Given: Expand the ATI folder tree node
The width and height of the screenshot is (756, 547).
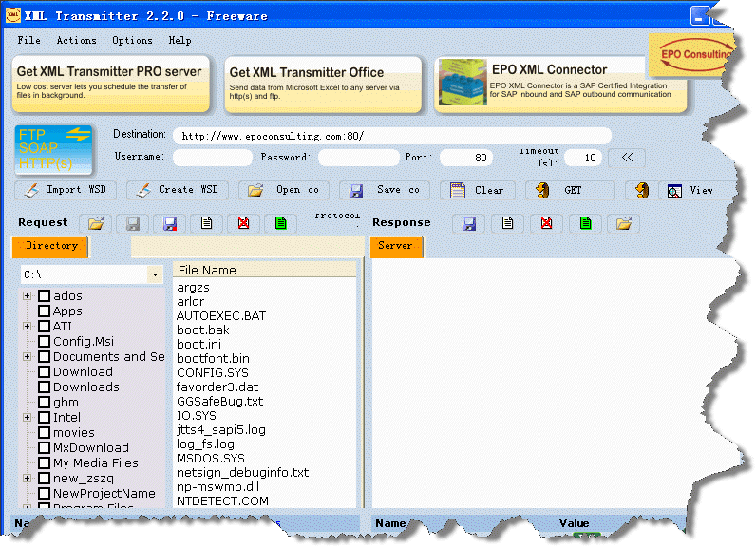Looking at the screenshot, I should (28, 327).
